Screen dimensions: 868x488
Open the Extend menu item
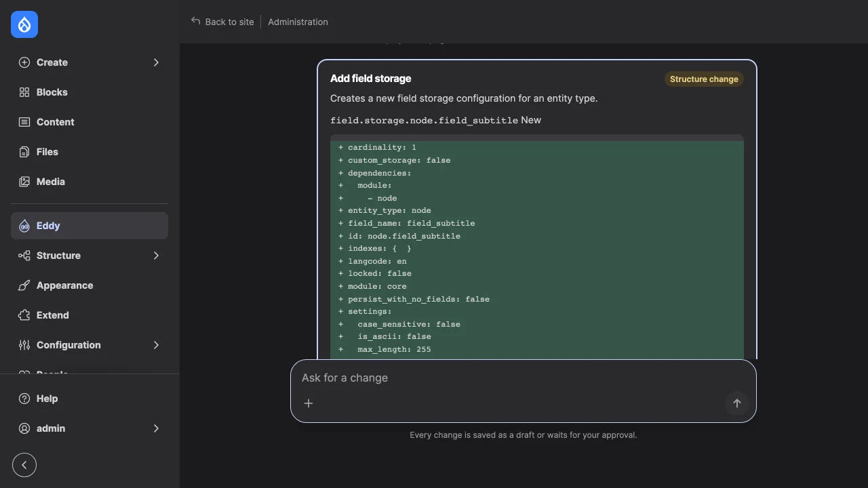(90, 315)
